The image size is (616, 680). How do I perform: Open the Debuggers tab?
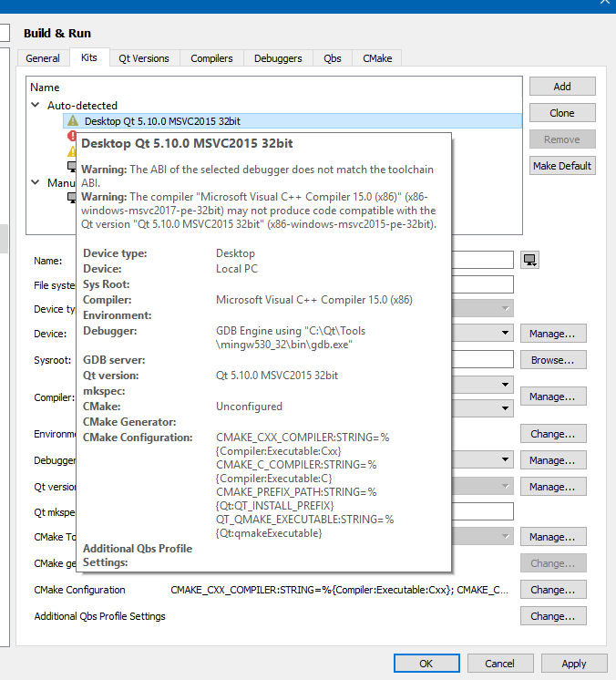tap(278, 58)
